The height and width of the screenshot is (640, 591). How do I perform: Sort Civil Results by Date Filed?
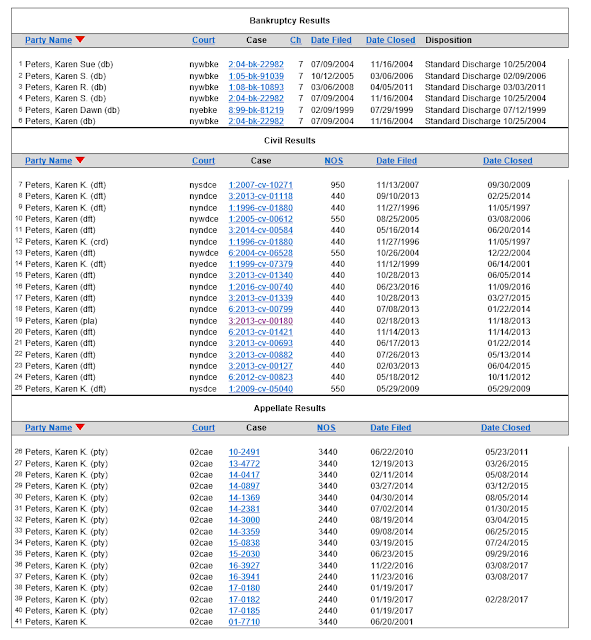pyautogui.click(x=396, y=161)
